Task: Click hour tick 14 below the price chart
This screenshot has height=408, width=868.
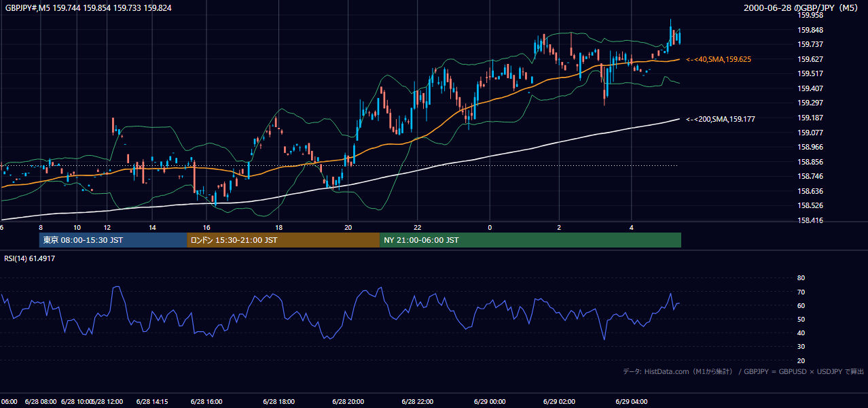Action: (152, 227)
